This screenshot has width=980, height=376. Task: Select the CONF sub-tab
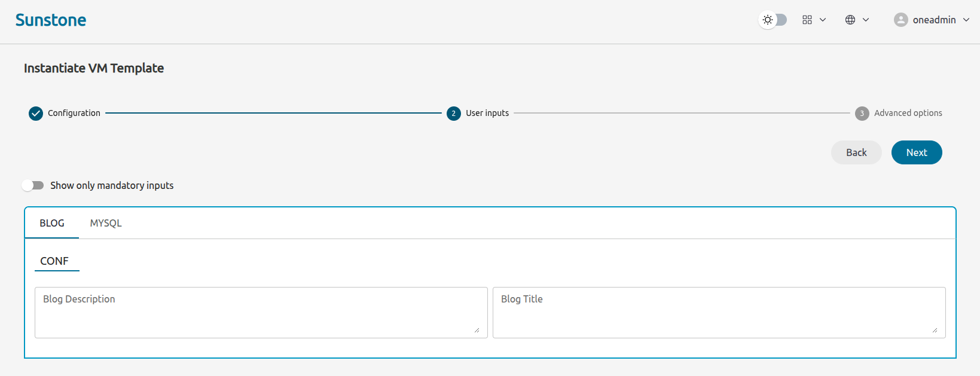pyautogui.click(x=54, y=261)
